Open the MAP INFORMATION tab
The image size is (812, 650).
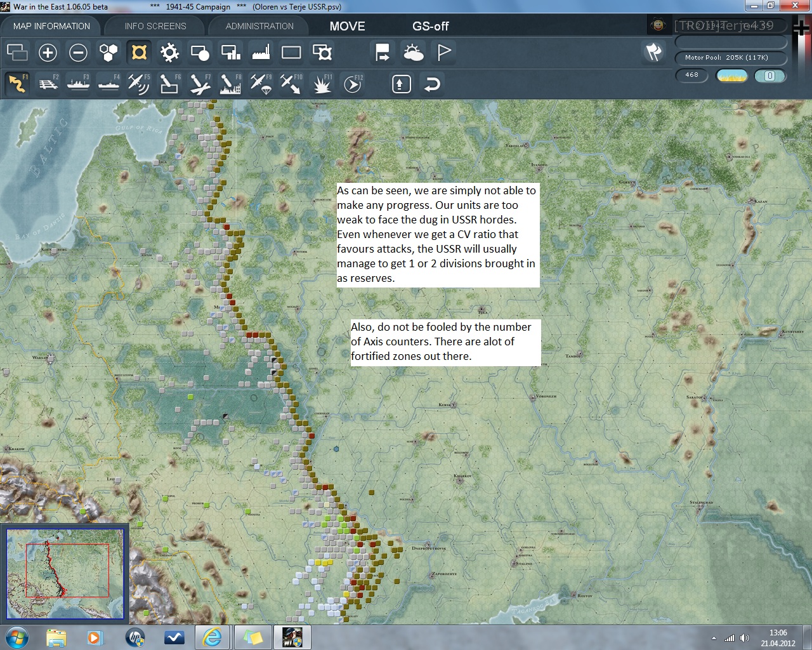click(51, 26)
